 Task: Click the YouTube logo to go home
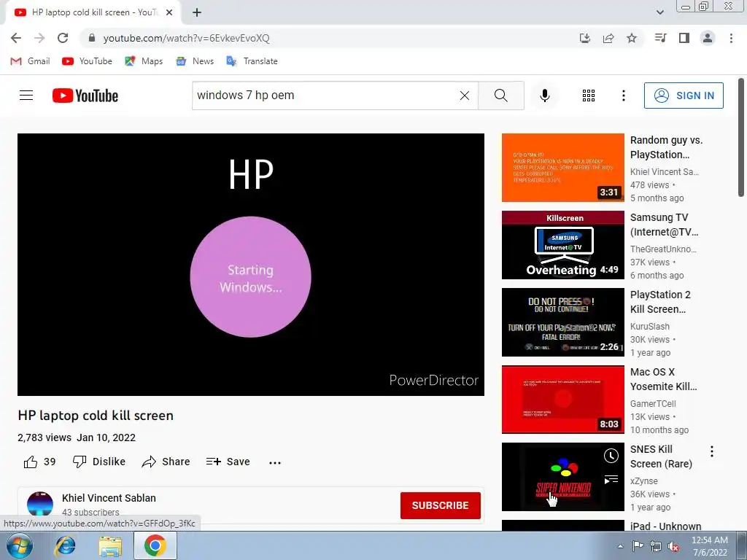(85, 96)
